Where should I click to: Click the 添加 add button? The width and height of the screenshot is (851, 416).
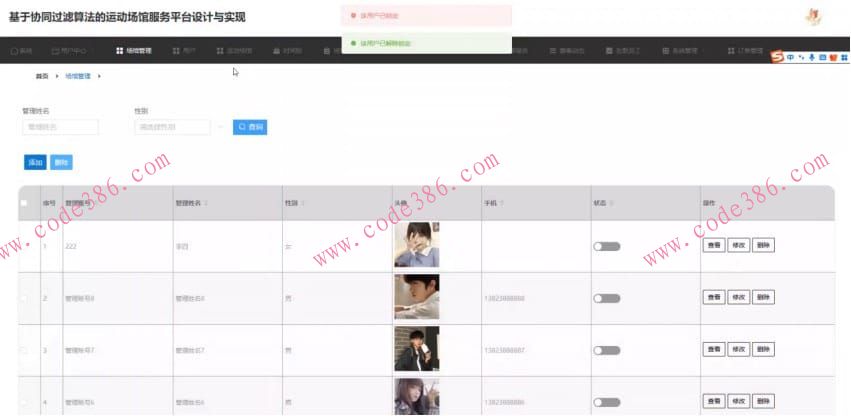(x=35, y=162)
